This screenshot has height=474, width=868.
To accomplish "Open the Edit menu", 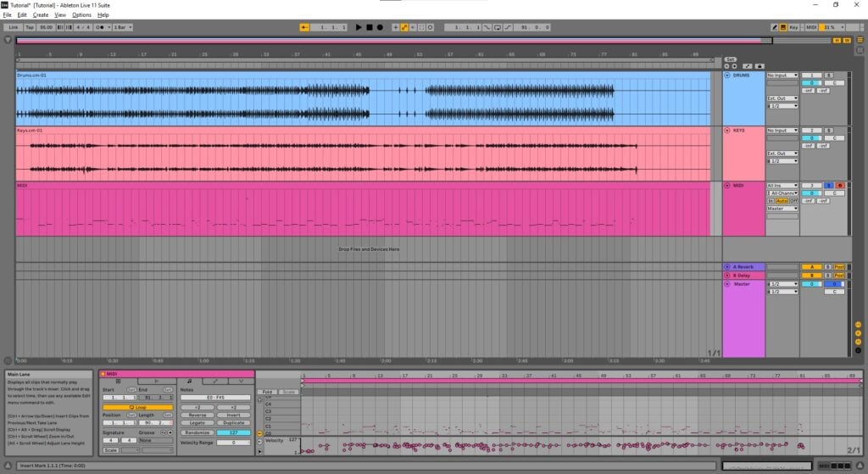I will (22, 15).
